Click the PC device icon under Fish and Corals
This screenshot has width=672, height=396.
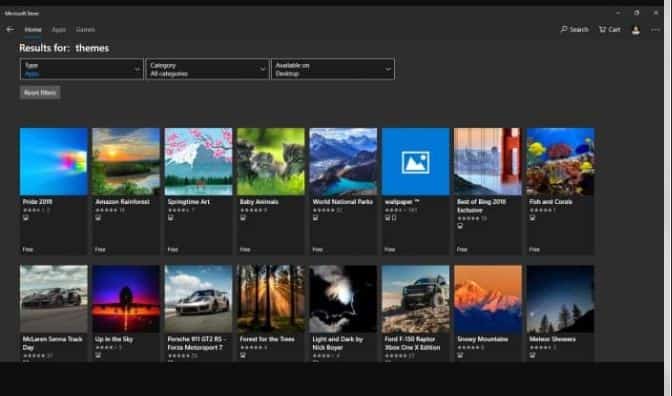pos(533,218)
